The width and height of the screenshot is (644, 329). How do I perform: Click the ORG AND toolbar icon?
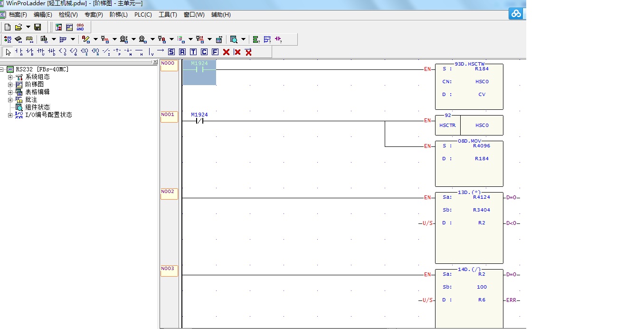[80, 27]
